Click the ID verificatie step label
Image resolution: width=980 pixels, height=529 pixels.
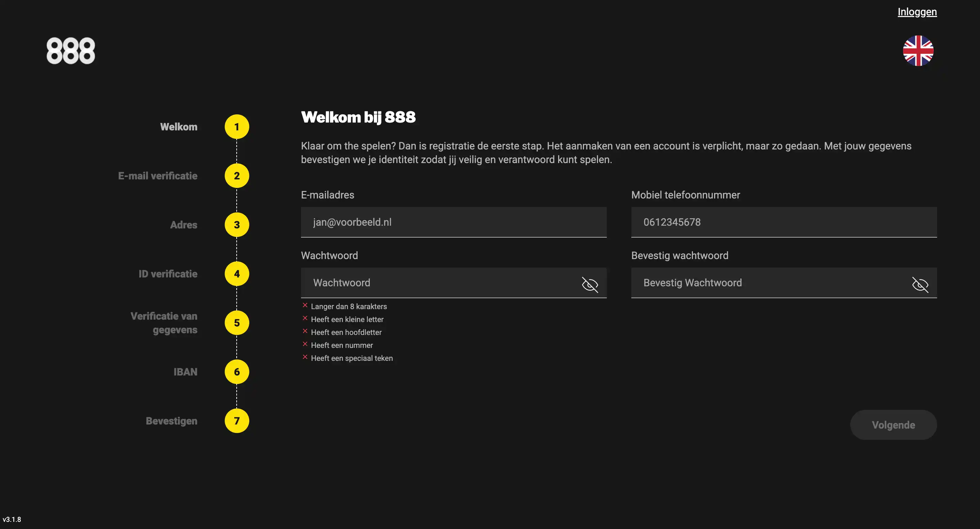tap(168, 274)
